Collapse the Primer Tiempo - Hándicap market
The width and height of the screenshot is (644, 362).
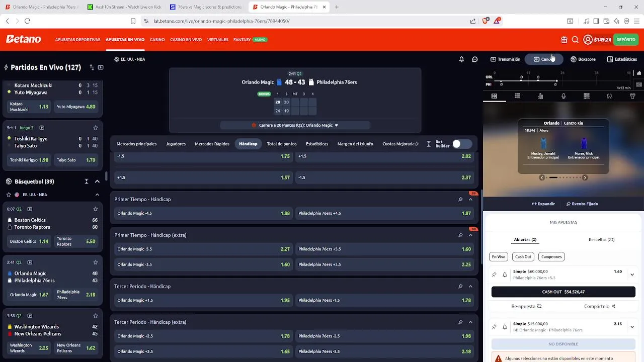pos(470,200)
